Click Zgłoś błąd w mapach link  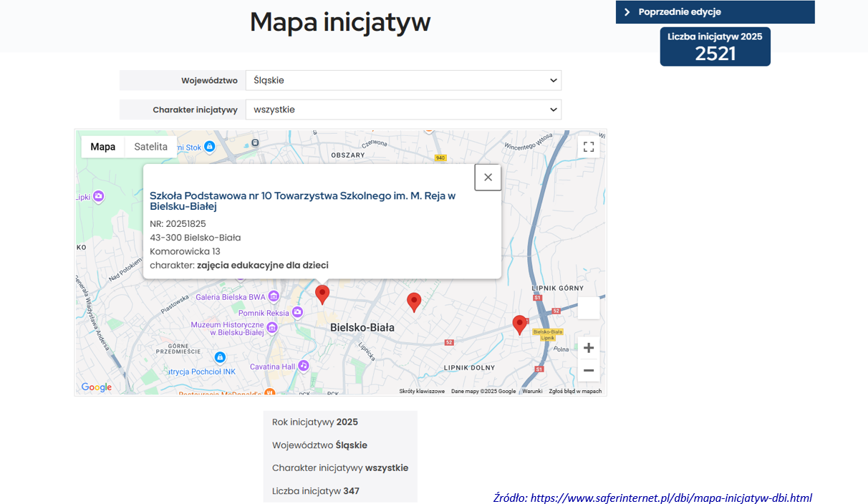[575, 392]
